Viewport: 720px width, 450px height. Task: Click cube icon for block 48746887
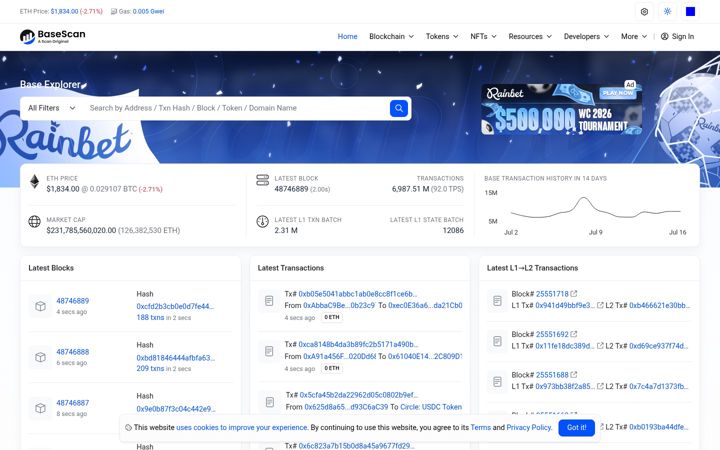pyautogui.click(x=40, y=408)
